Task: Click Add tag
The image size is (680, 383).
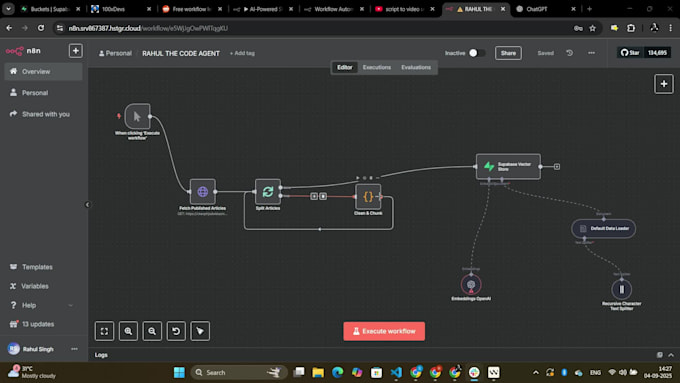Action: (242, 53)
